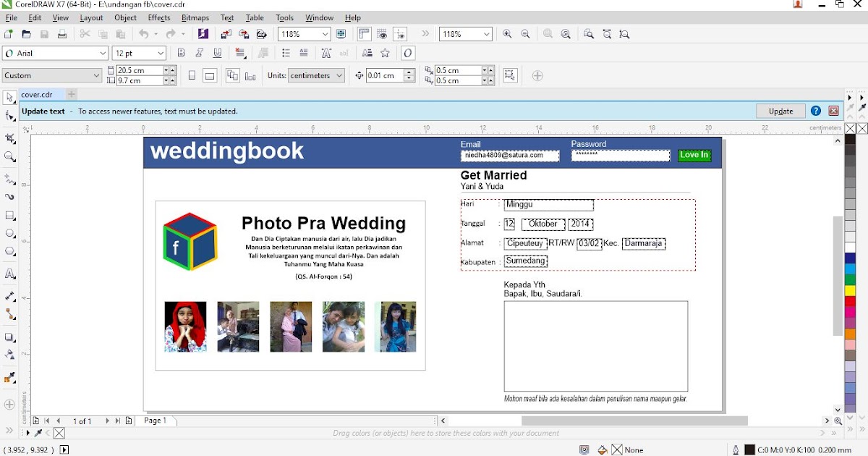
Task: Create a new document with the New icon
Action: click(x=9, y=34)
